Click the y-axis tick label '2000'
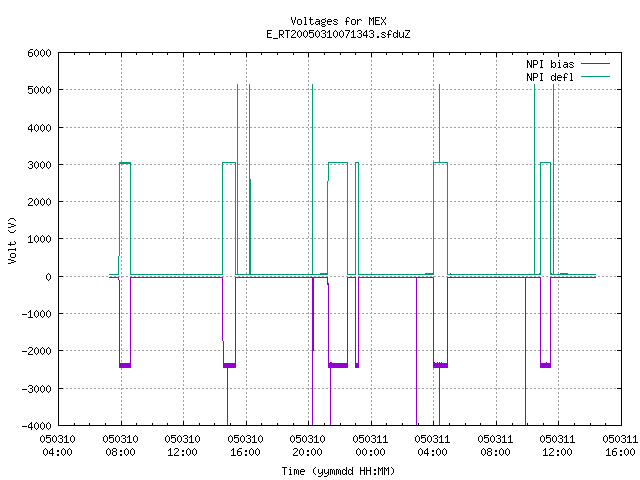This screenshot has height=480, width=640. [40, 202]
